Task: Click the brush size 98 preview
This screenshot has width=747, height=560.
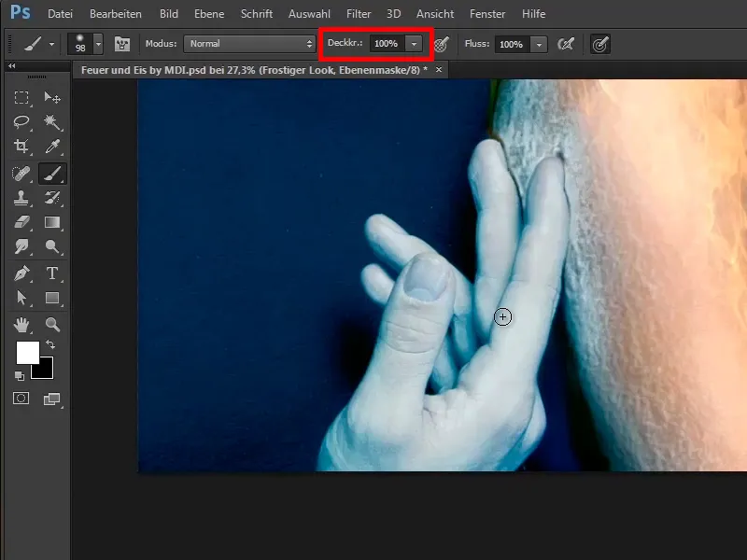Action: (80, 44)
